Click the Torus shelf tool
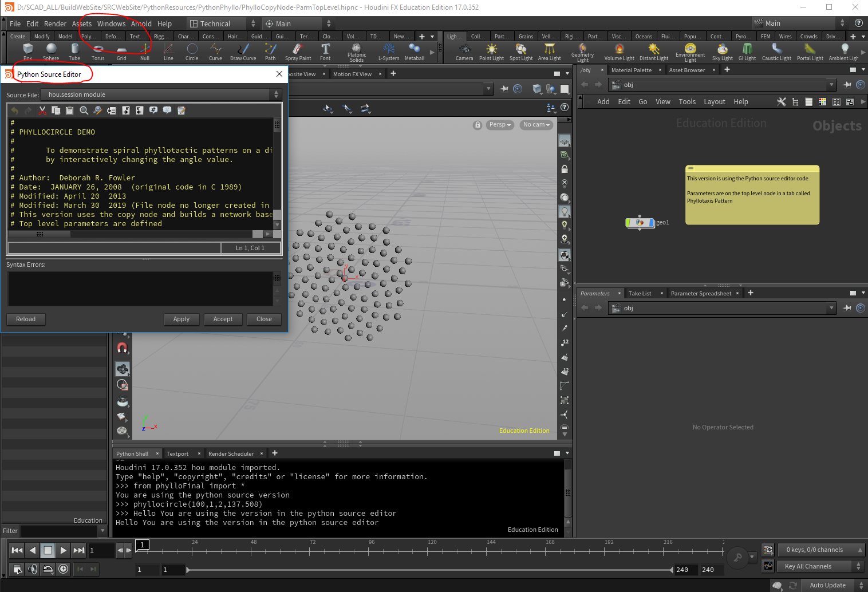Viewport: 868px width, 592px height. point(98,50)
